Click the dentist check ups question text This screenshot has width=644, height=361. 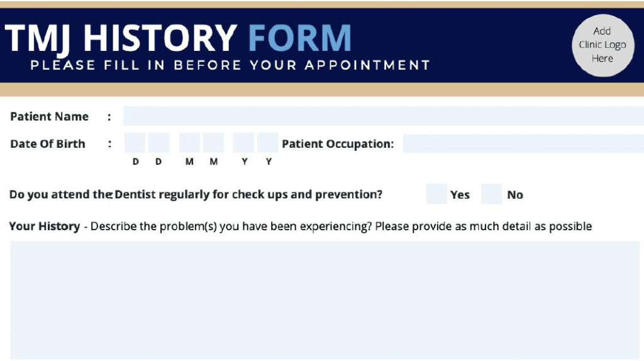(196, 194)
